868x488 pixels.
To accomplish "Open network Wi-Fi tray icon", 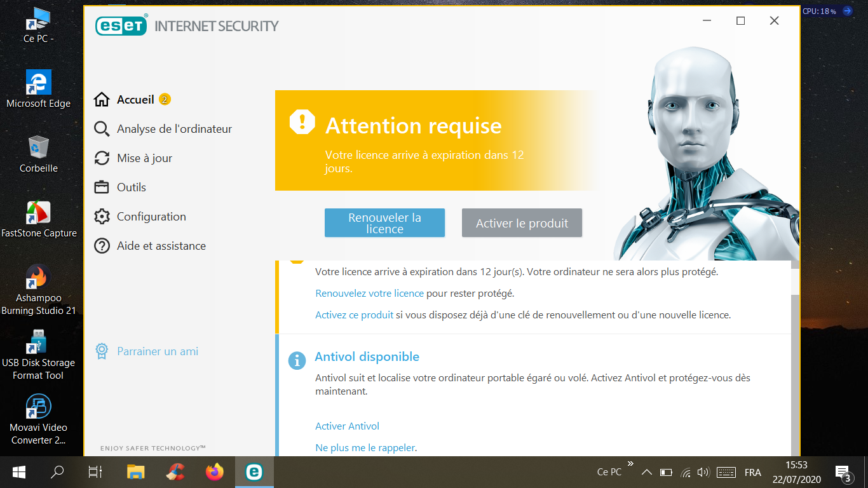I will pyautogui.click(x=686, y=472).
